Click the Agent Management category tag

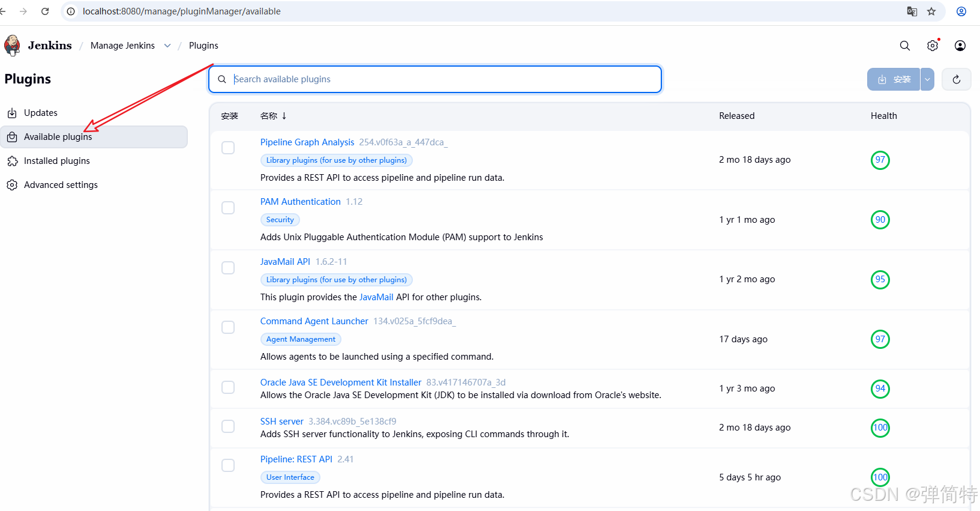tap(301, 339)
